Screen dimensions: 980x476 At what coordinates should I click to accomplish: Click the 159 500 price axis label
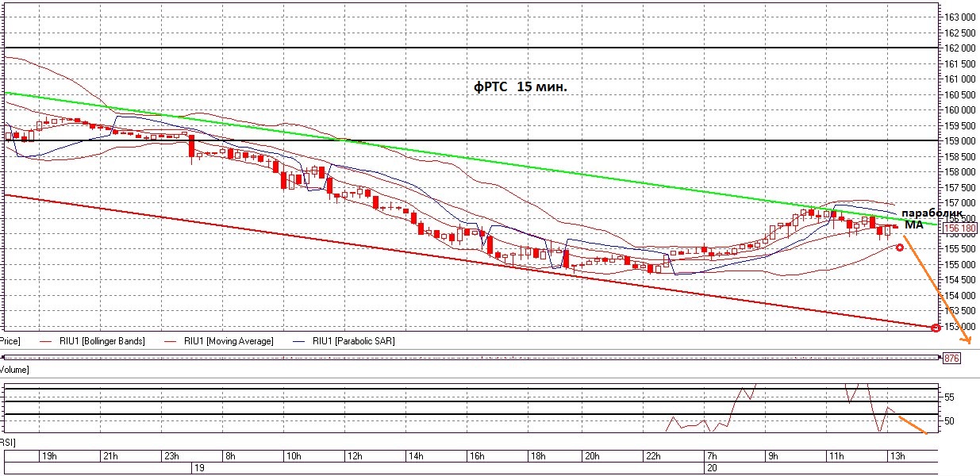click(x=960, y=125)
